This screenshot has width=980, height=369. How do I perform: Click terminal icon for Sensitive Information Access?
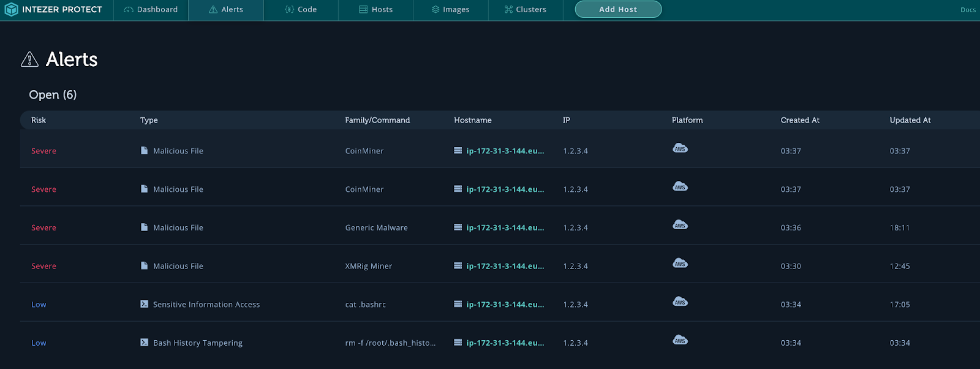coord(144,304)
